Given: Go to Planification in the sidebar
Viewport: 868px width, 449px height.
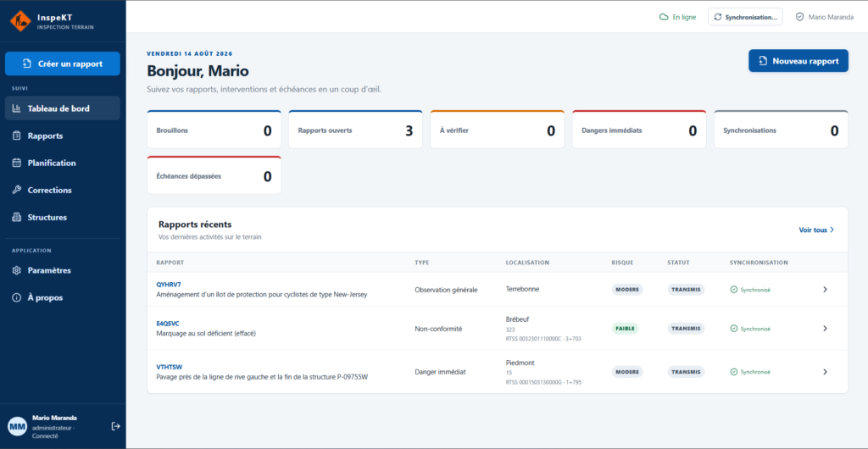Looking at the screenshot, I should coord(63,163).
